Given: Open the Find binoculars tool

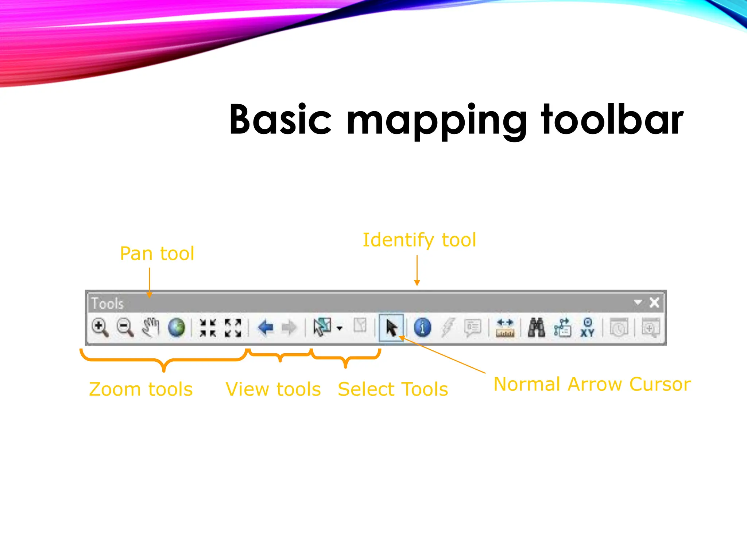Looking at the screenshot, I should [537, 327].
